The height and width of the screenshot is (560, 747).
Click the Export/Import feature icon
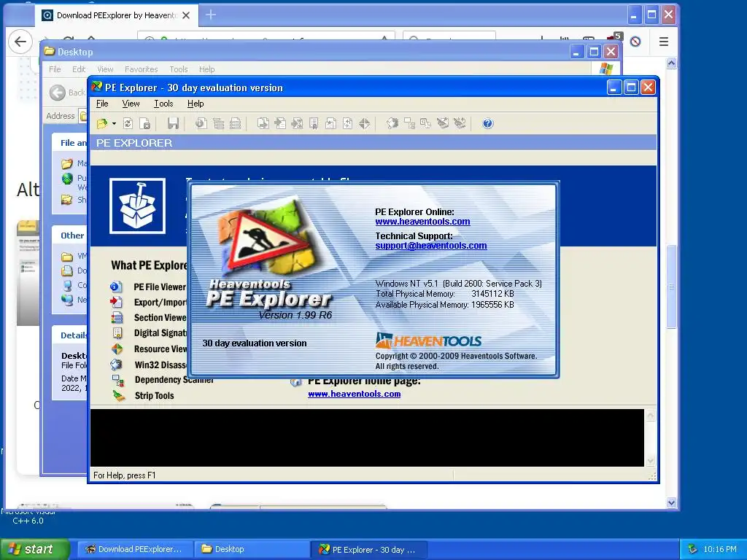pyautogui.click(x=116, y=302)
